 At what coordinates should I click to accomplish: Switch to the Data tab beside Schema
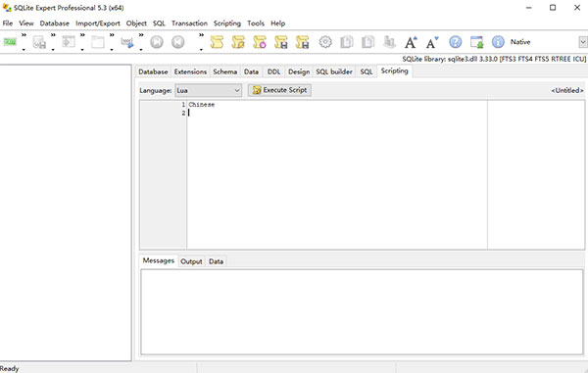pos(251,71)
